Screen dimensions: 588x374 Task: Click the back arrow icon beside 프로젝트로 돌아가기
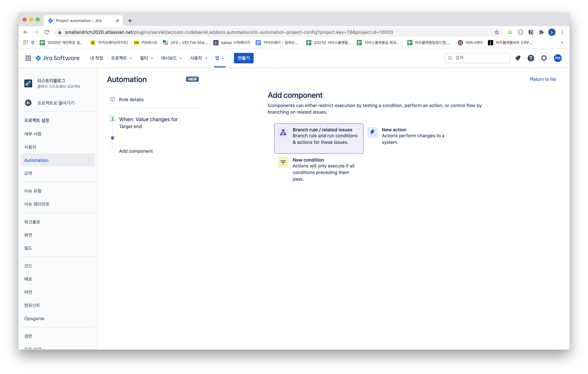coord(28,103)
